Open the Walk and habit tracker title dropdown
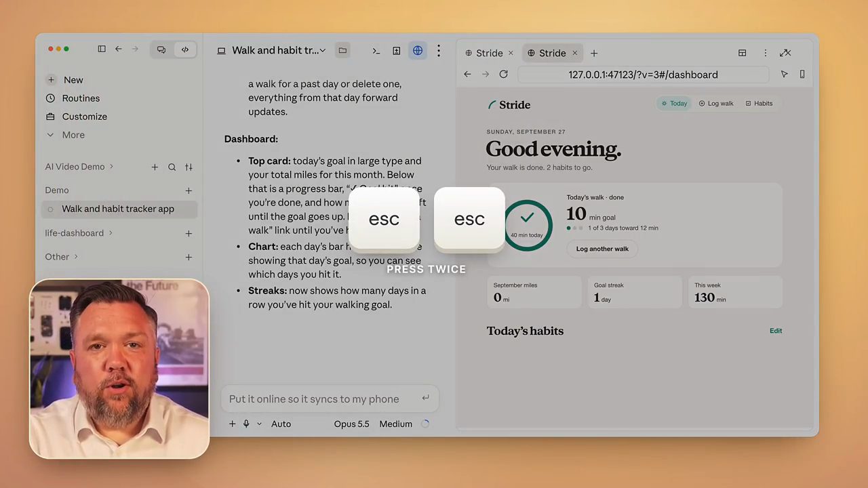Viewport: 868px width, 488px height. pos(279,50)
